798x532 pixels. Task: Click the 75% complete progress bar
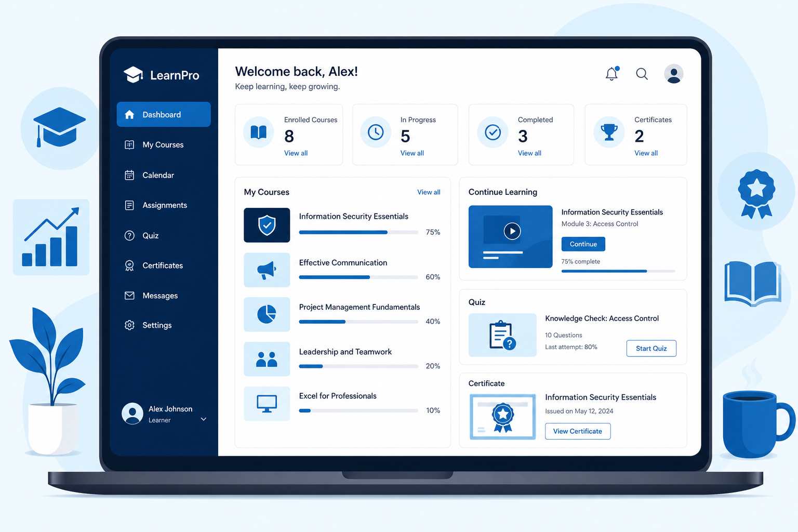[x=618, y=271]
